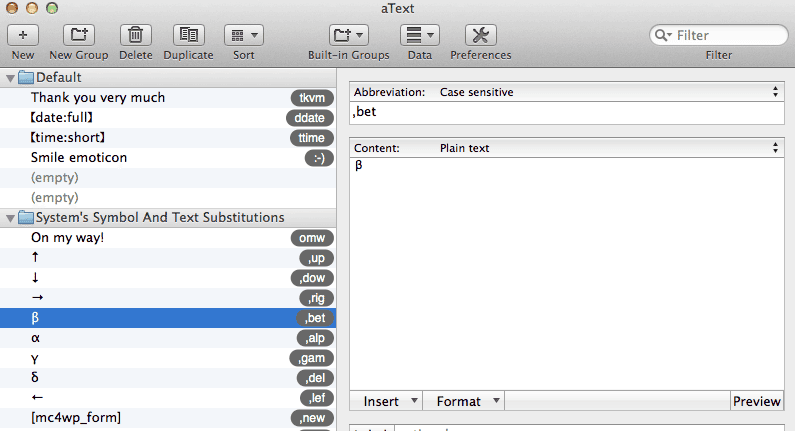This screenshot has height=431, width=795.
Task: Select the [date:full] snippet row
Action: click(x=168, y=118)
